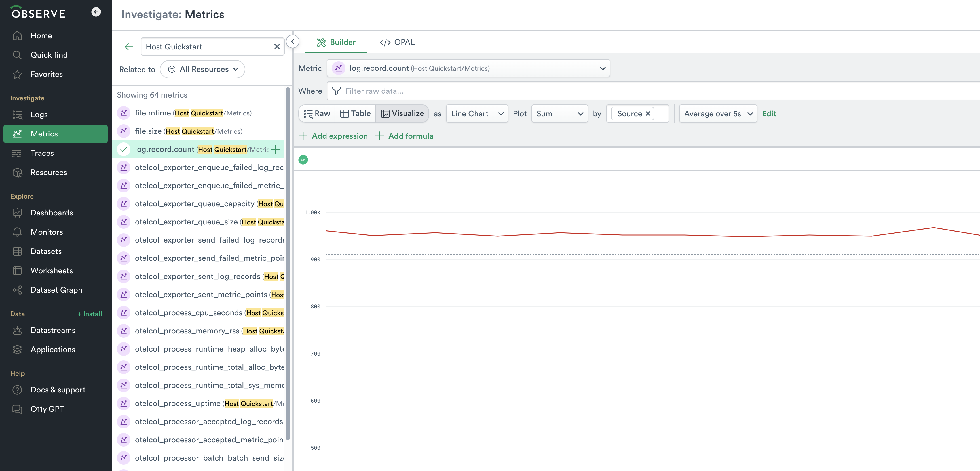This screenshot has width=980, height=471.
Task: Go to Logs in the Investigate menu
Action: coord(39,115)
